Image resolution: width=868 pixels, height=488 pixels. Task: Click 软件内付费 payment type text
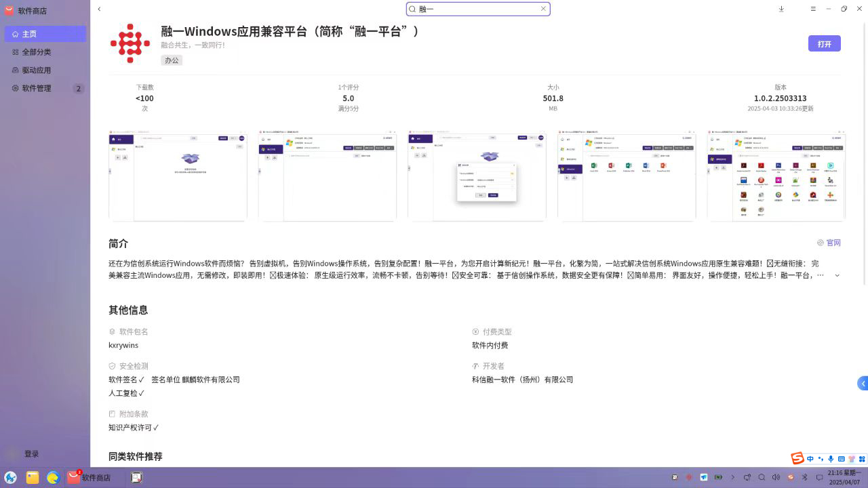coord(490,346)
